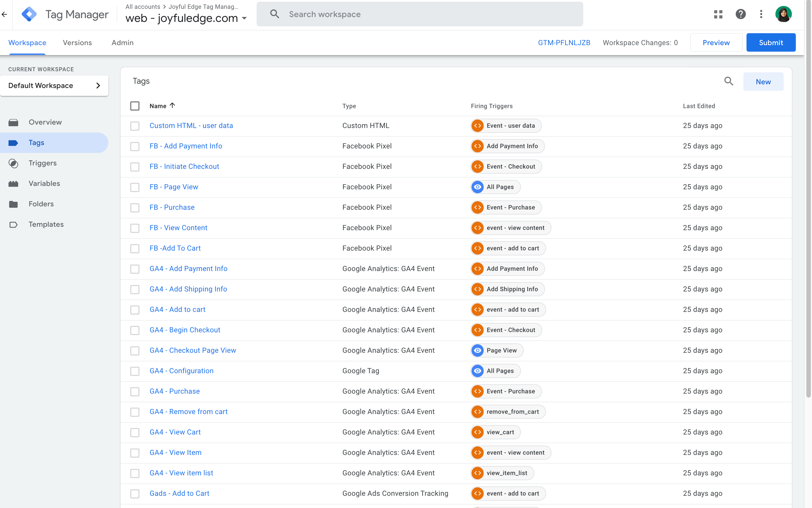Image resolution: width=812 pixels, height=508 pixels.
Task: Click the Workspace Changes: 0 indicator
Action: (x=640, y=43)
